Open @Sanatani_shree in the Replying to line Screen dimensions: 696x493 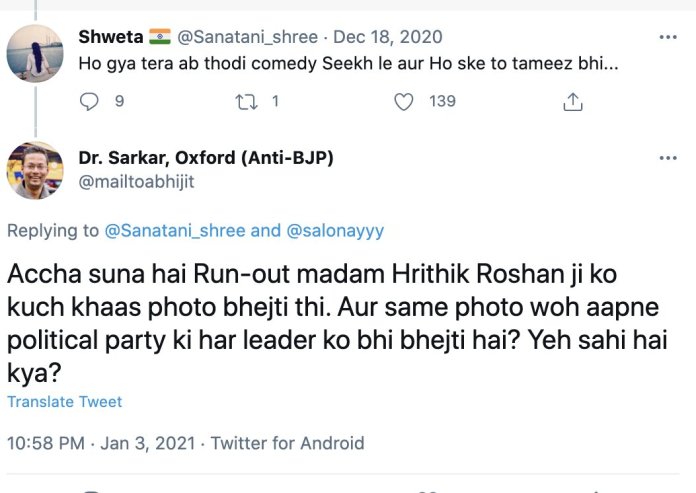click(x=175, y=231)
